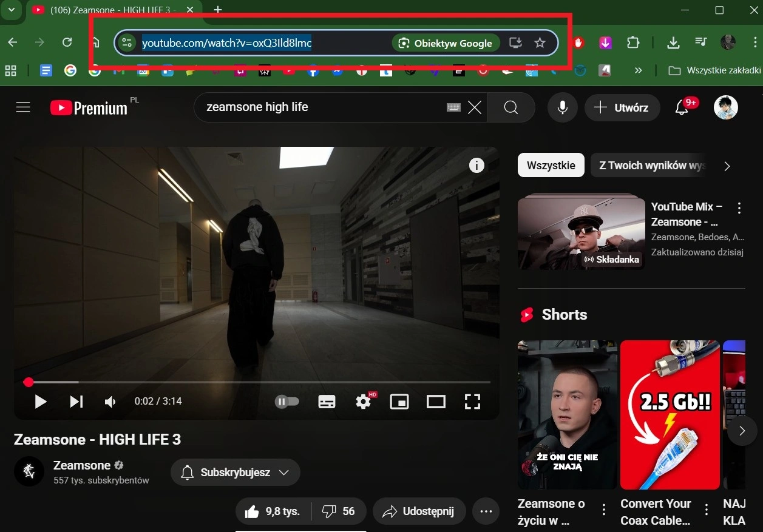Mute the video volume speaker
The height and width of the screenshot is (532, 763).
(x=110, y=402)
